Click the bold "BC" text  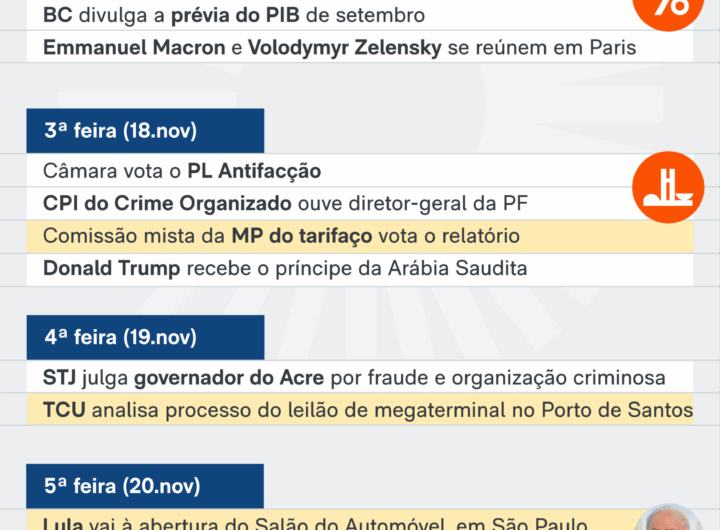(58, 16)
